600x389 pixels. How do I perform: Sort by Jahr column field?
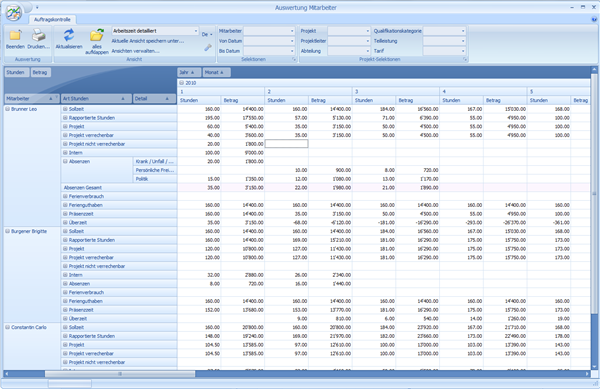[189, 72]
